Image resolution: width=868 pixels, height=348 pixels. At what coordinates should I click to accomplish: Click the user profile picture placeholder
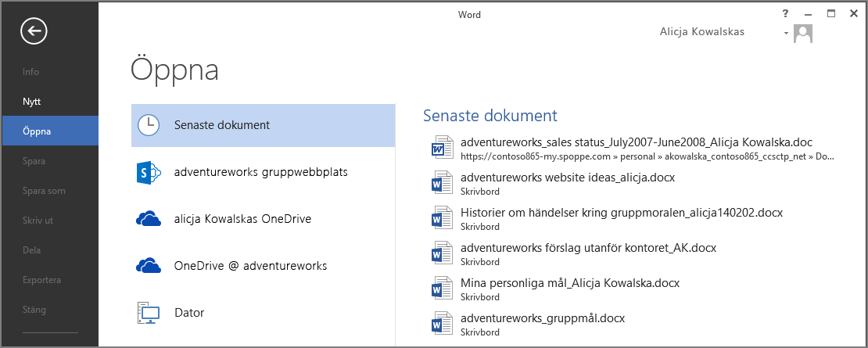[x=802, y=33]
